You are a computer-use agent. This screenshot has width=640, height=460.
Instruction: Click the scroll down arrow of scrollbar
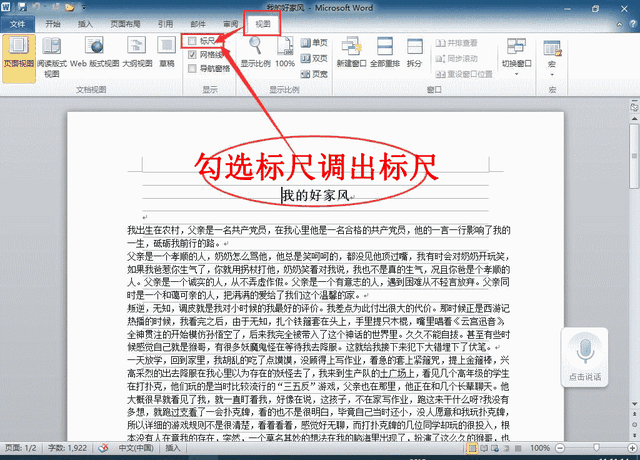point(634,404)
